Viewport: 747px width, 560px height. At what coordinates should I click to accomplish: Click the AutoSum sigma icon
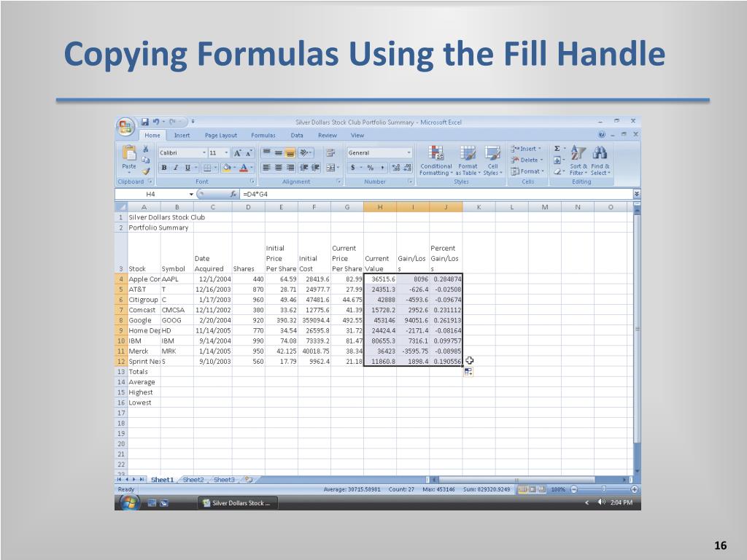tap(557, 149)
